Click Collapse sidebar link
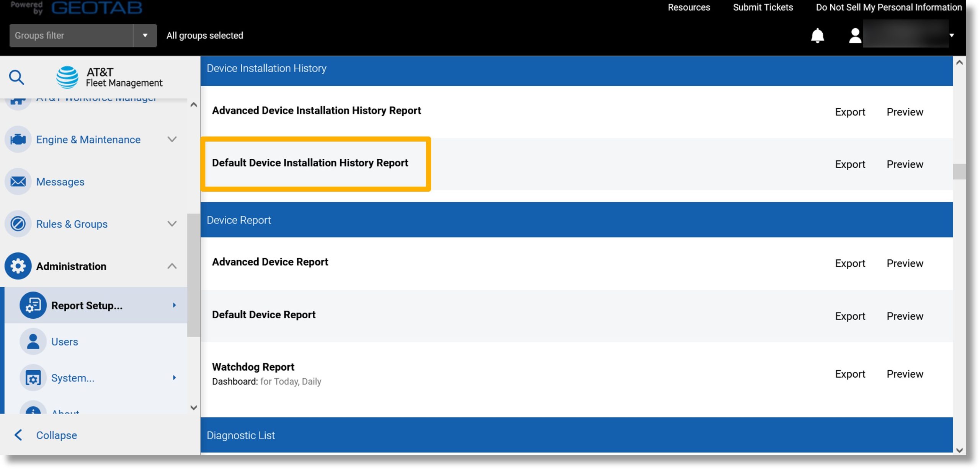This screenshot has width=980, height=469. (56, 435)
